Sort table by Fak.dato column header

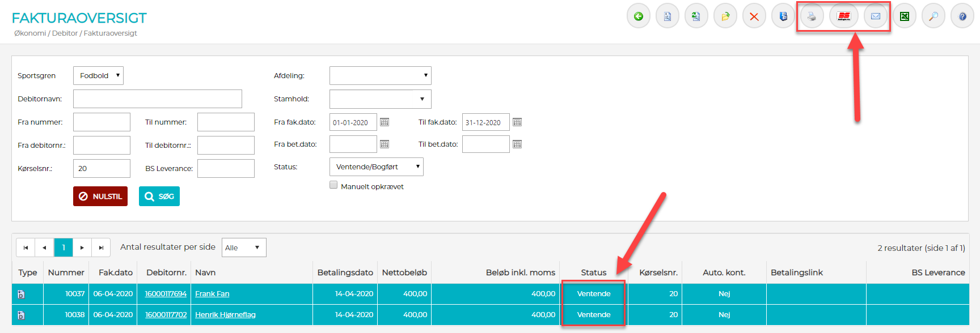click(115, 272)
